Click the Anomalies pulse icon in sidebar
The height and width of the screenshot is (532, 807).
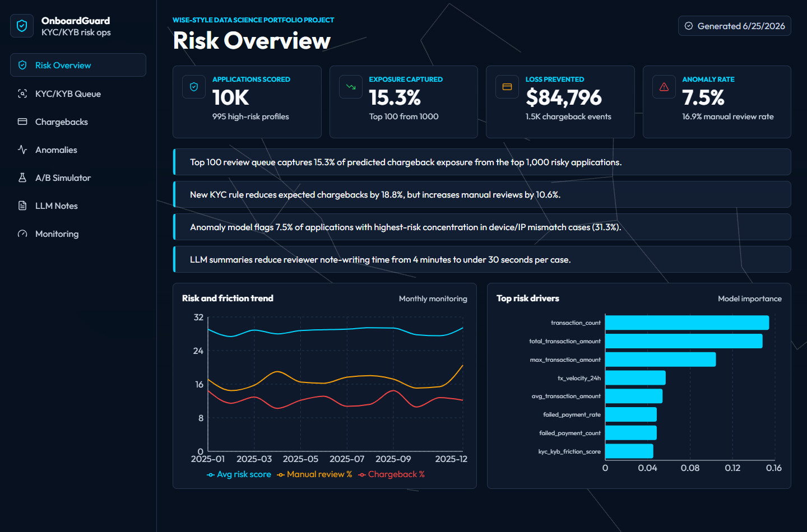pyautogui.click(x=22, y=150)
